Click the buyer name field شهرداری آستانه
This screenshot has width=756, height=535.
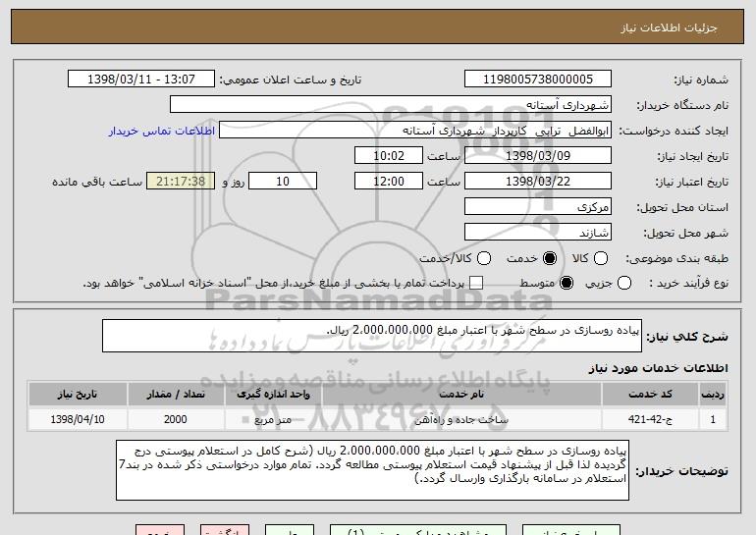[391, 105]
